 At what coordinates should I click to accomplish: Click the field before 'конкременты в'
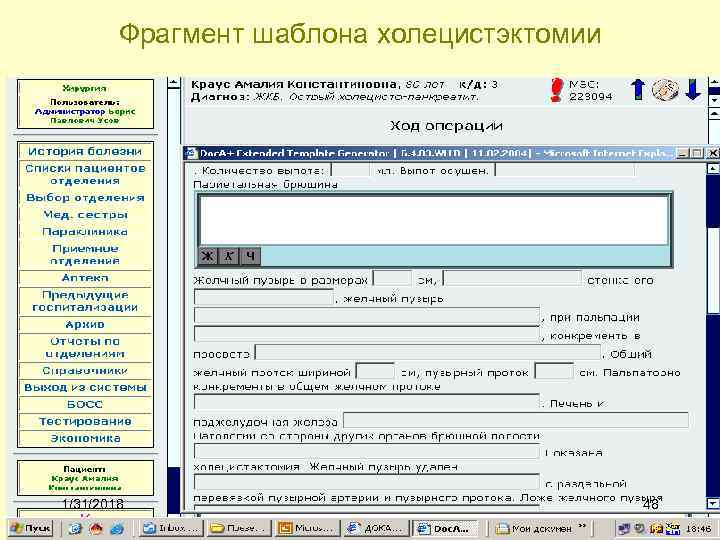(x=367, y=334)
